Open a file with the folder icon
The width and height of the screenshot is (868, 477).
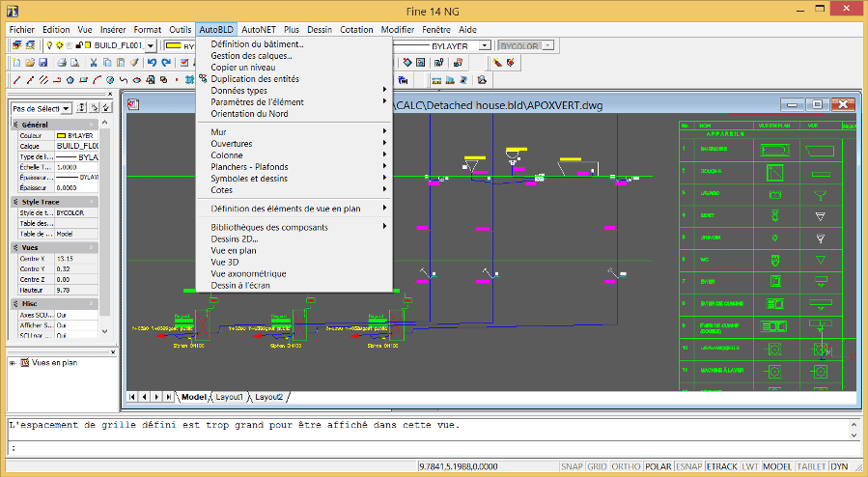[x=30, y=63]
